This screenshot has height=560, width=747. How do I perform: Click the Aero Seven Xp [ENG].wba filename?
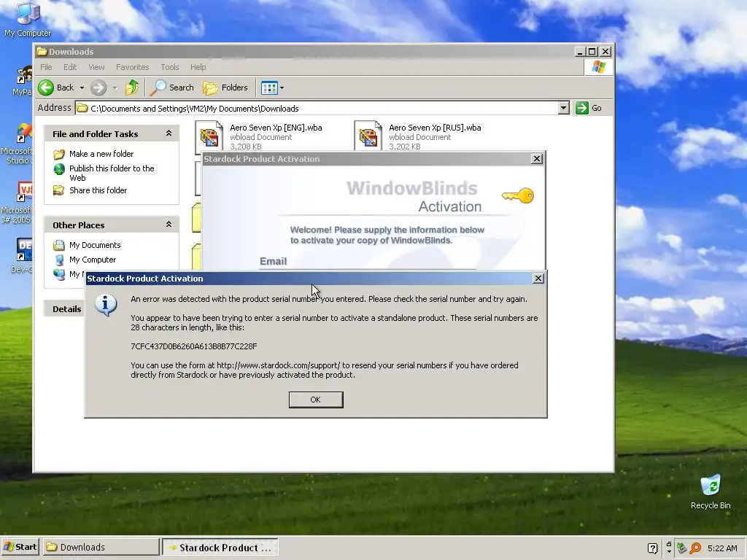pyautogui.click(x=276, y=128)
